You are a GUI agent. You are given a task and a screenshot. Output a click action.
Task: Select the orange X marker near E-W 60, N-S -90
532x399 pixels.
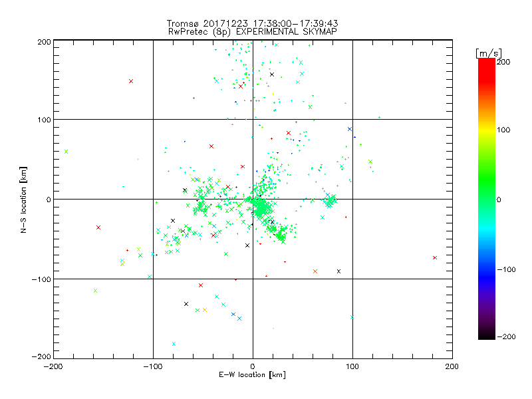315,271
